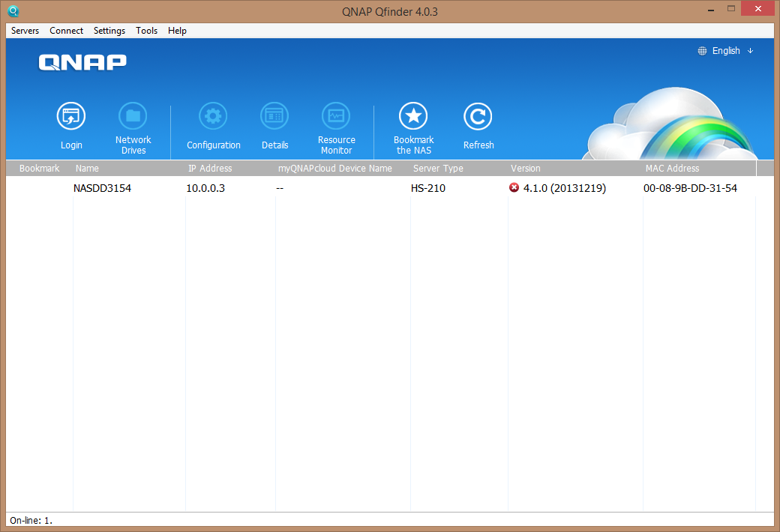Click the red error icon beside version 4.1.0
780x532 pixels.
click(514, 187)
